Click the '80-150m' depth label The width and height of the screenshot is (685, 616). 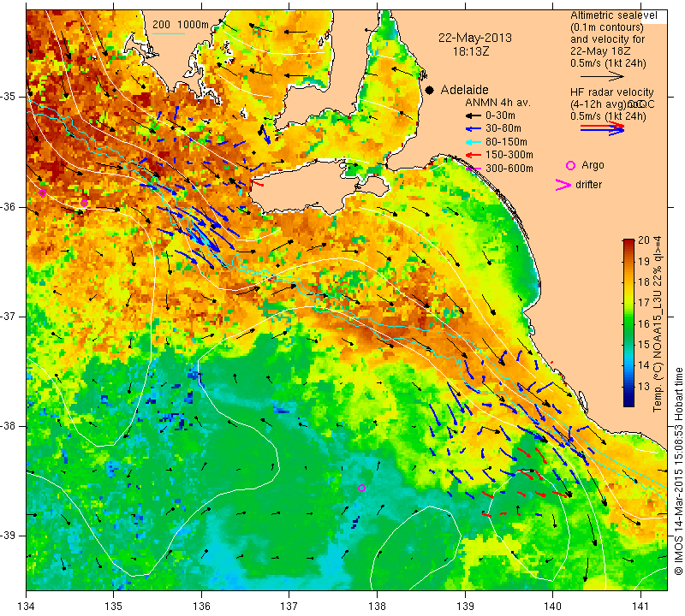(506, 142)
